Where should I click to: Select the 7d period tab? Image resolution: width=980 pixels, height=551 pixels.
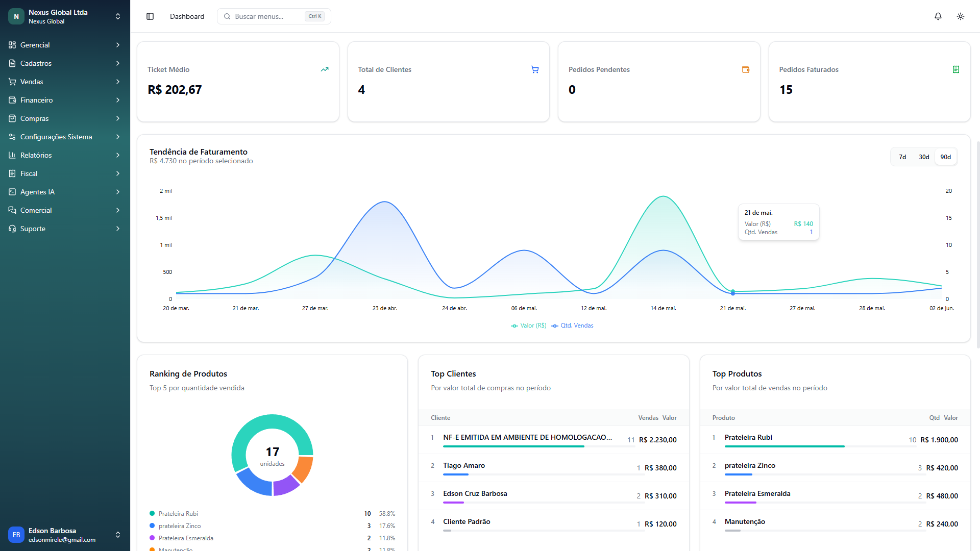point(902,157)
